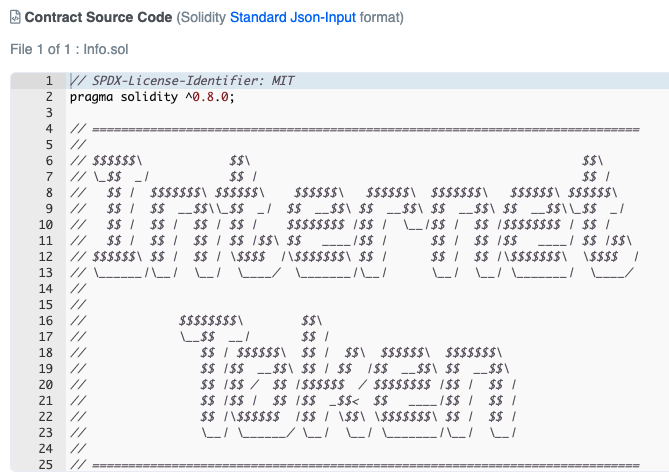Click line number 25 in the gutter
The width and height of the screenshot is (669, 475).
[46, 465]
